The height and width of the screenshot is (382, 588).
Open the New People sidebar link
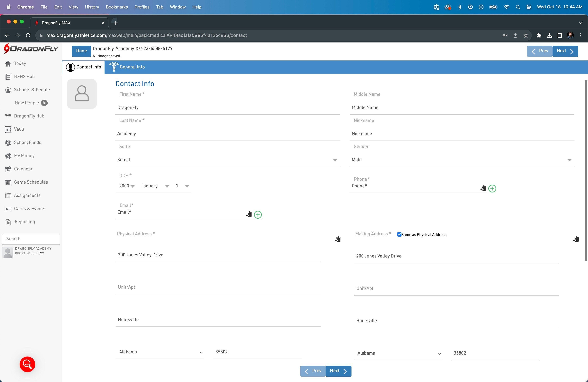point(27,103)
